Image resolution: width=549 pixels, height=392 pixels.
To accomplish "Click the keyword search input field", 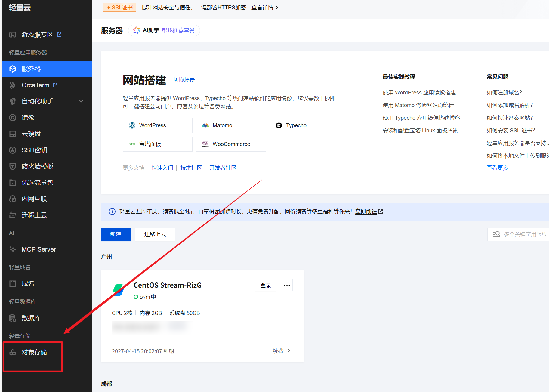I will pyautogui.click(x=525, y=234).
